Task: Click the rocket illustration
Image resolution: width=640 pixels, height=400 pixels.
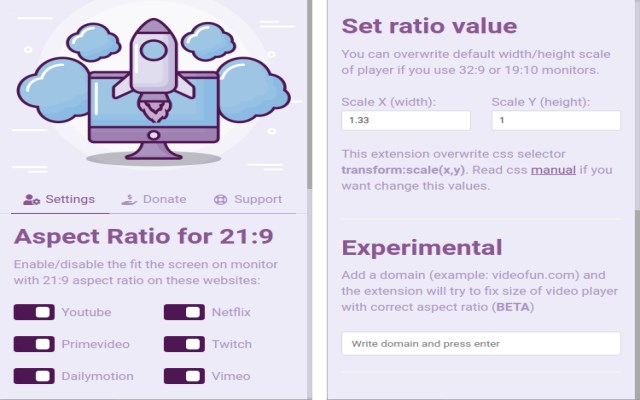Action: tap(153, 69)
